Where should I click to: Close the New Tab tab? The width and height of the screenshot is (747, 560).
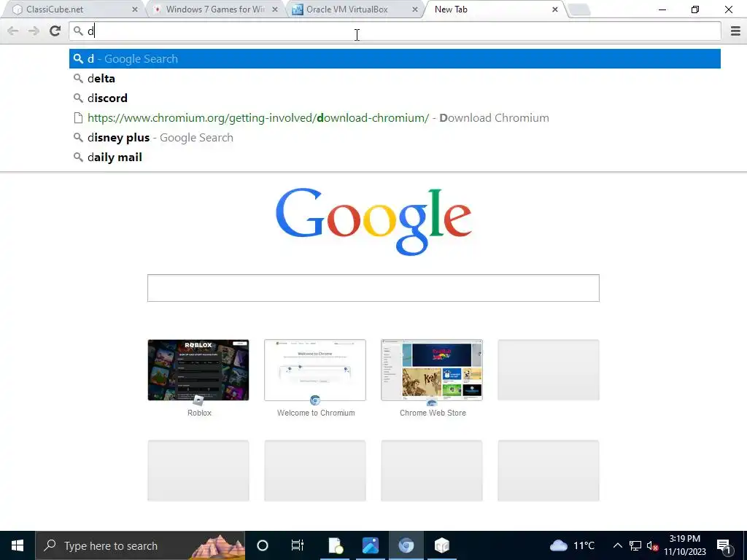pos(555,9)
